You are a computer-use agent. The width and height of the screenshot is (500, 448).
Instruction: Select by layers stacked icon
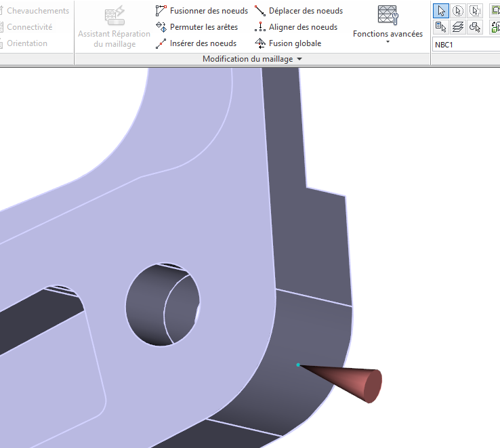click(458, 27)
